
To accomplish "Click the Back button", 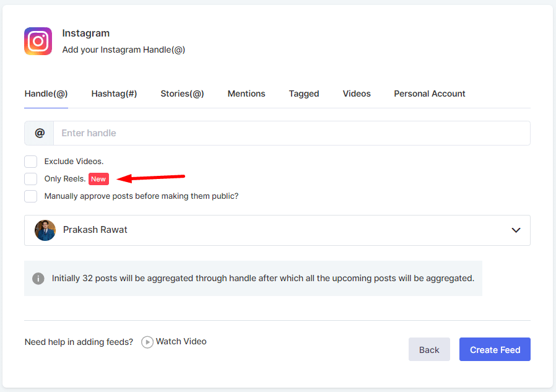I will click(429, 350).
